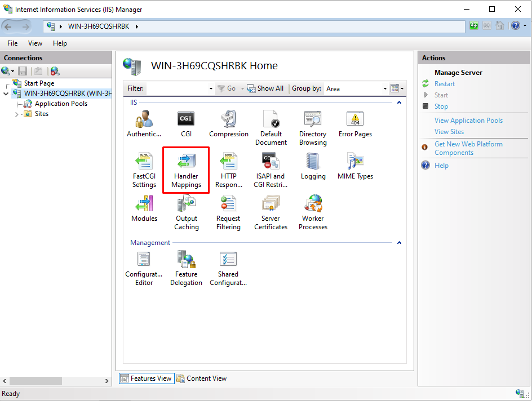The width and height of the screenshot is (532, 401).
Task: Click the Back navigation arrow
Action: pos(8,26)
